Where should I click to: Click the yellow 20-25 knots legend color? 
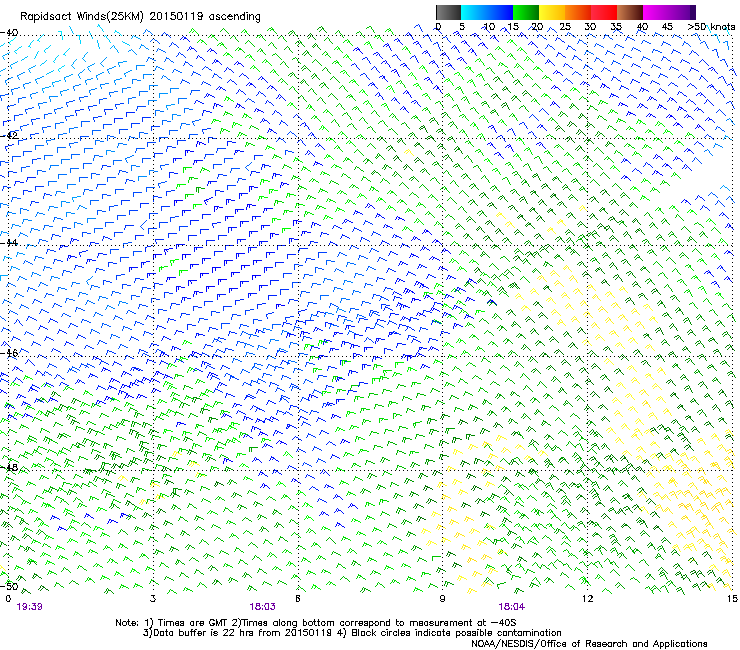coord(552,12)
